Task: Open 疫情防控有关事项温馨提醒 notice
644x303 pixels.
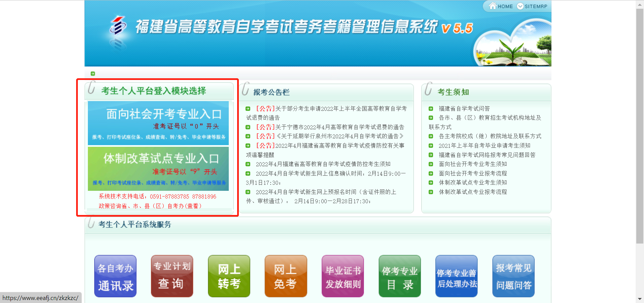Action: pos(325,150)
